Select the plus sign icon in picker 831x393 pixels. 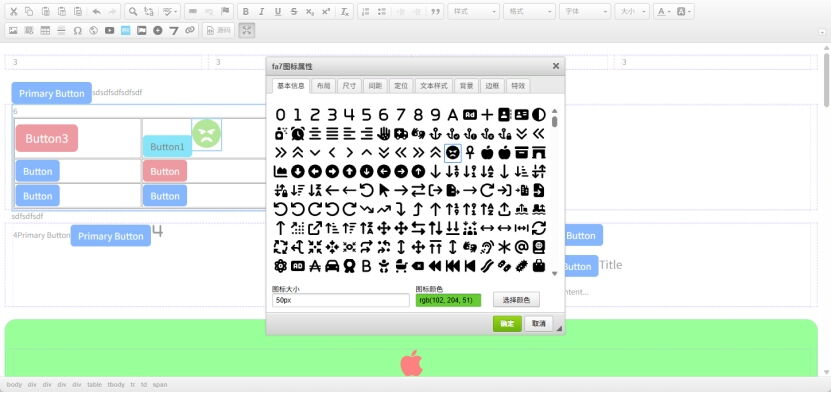[x=487, y=114]
